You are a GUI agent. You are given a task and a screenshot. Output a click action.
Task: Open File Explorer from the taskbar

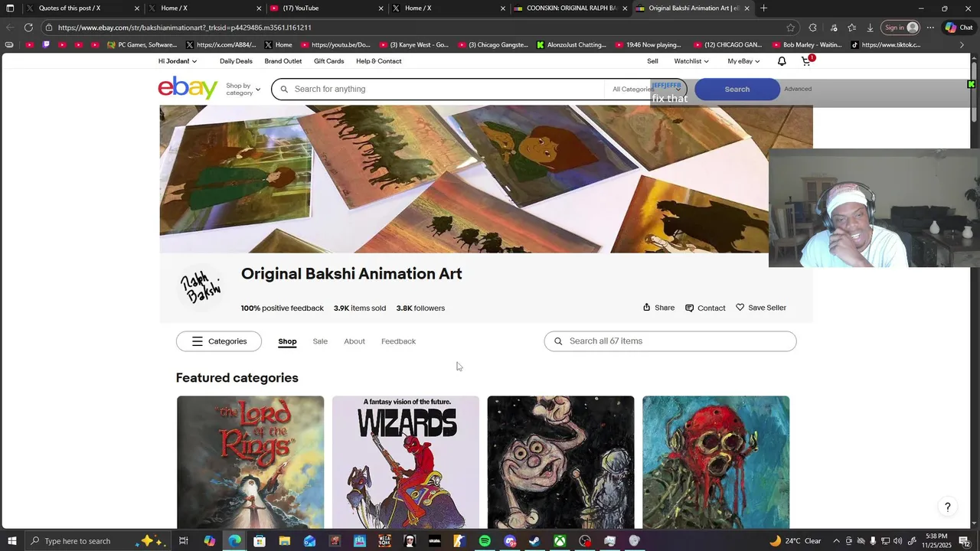[x=284, y=541]
